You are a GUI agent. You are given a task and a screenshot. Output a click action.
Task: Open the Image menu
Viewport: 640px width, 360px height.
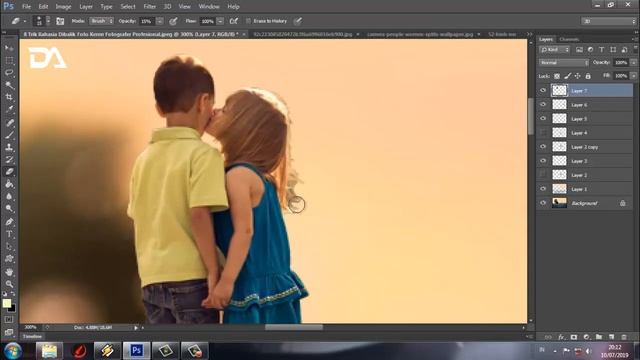(x=63, y=7)
